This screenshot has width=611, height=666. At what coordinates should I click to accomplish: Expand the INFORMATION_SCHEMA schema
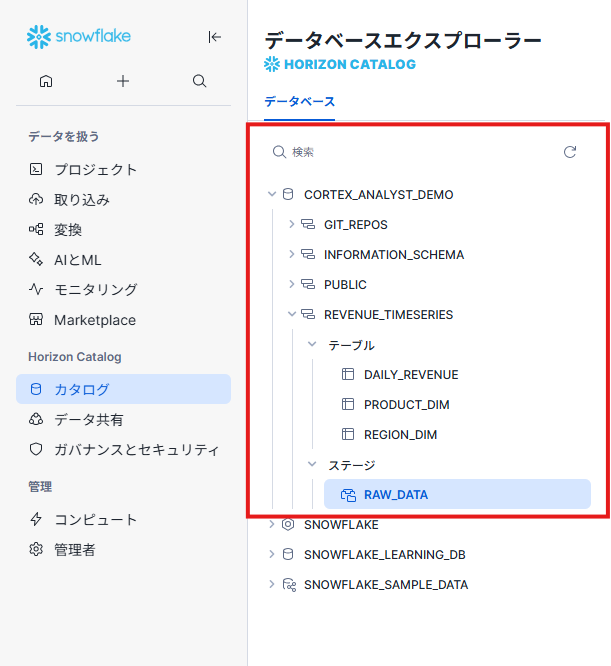[x=291, y=254]
